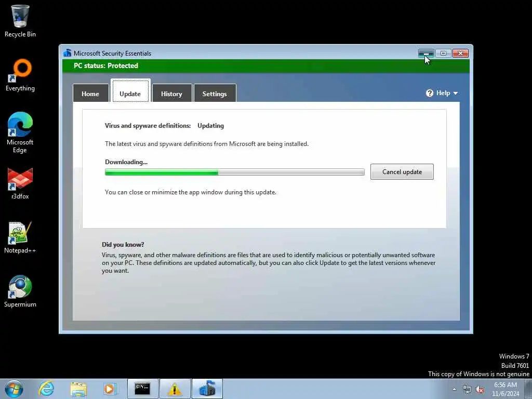Launch the r3dfox browser shortcut
The image size is (532, 399).
(x=20, y=183)
